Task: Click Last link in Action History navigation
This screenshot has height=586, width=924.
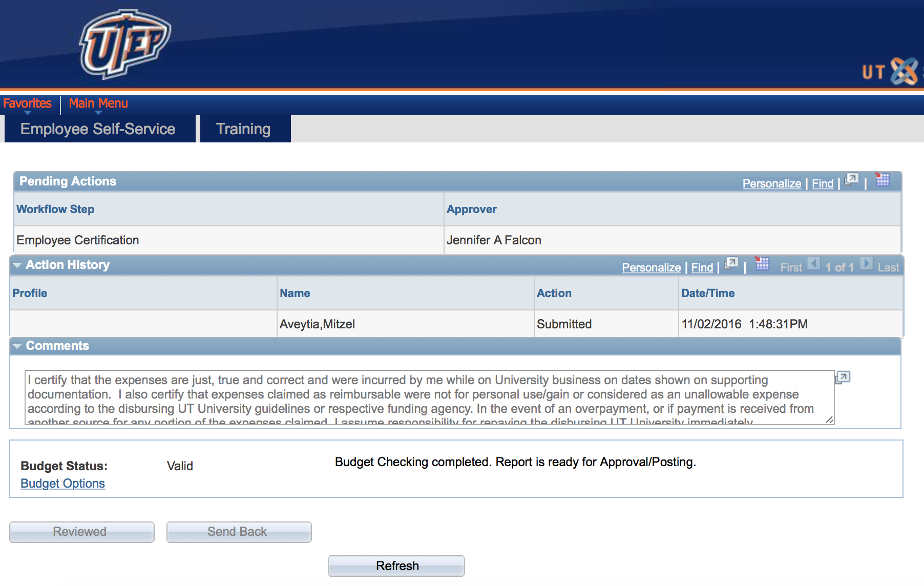Action: tap(888, 267)
